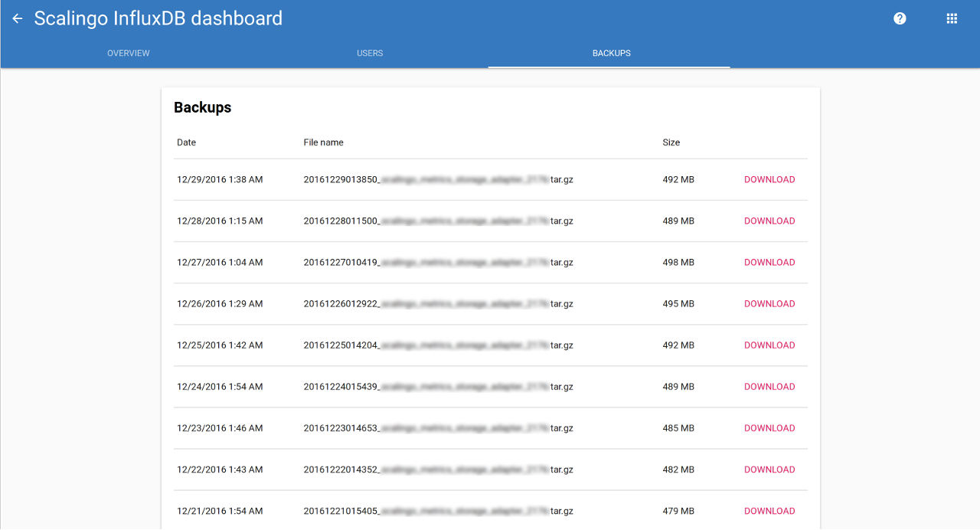Screen dimensions: 980x530
Task: Select date 12/29/2016 1:38 AM
Action: (x=220, y=180)
